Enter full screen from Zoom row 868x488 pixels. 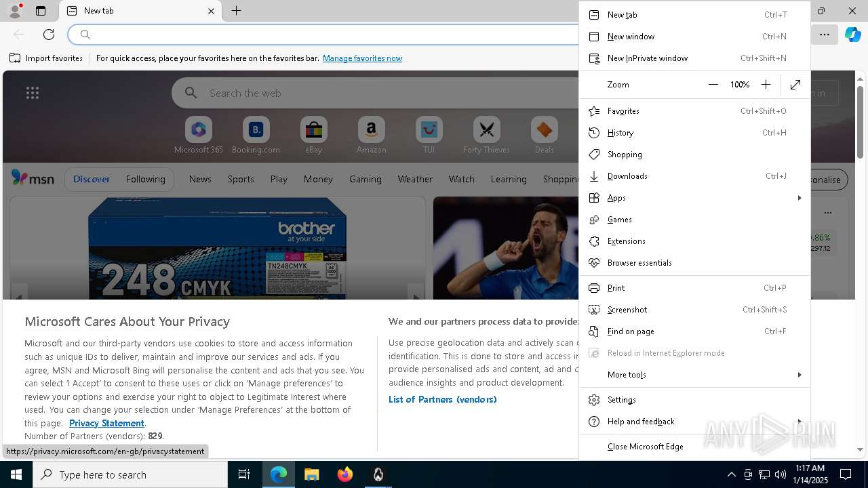pyautogui.click(x=795, y=85)
